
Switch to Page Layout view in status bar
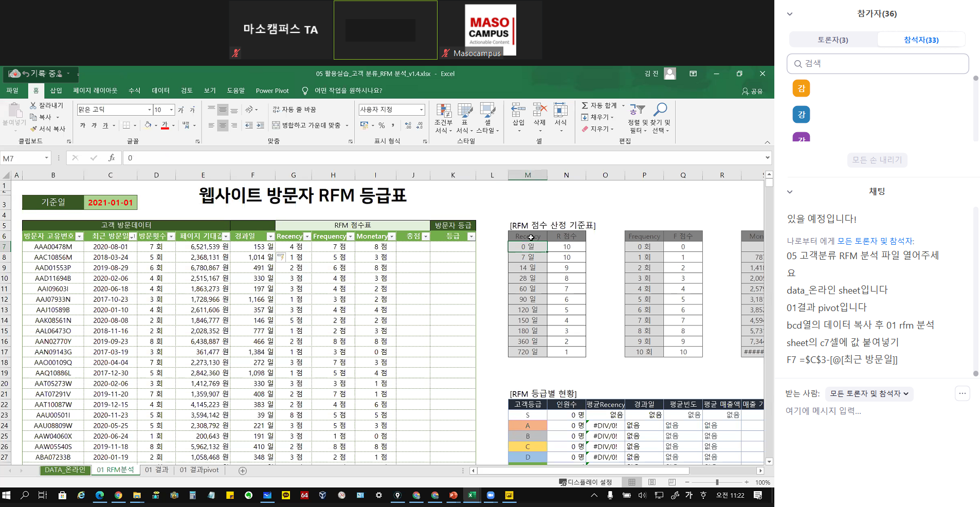pos(651,482)
